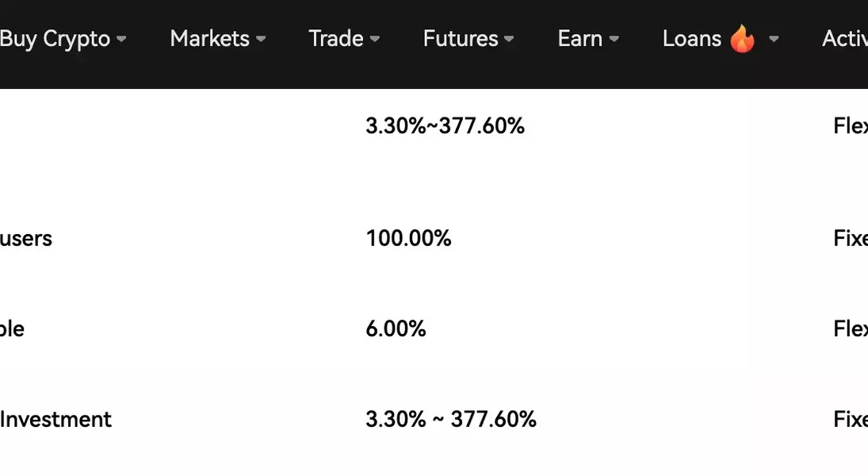Select the top 3.30%~377.60% rate row
Image resolution: width=868 pixels, height=476 pixels.
(445, 126)
